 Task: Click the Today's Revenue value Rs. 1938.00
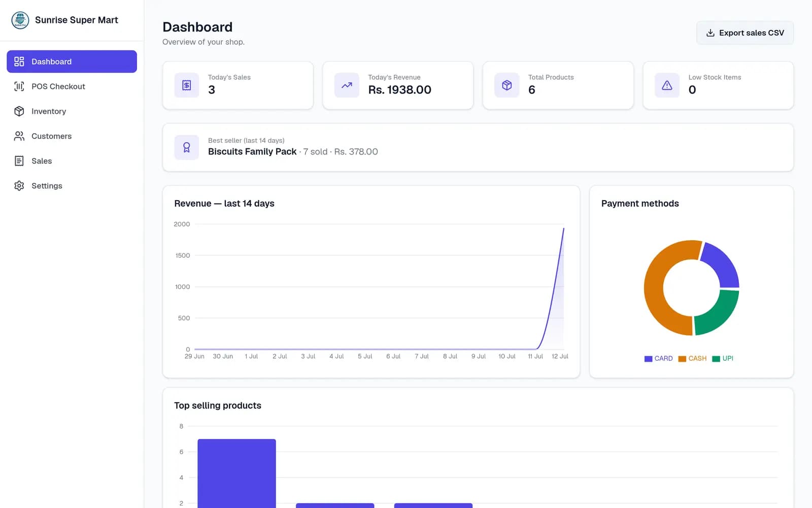pos(399,90)
